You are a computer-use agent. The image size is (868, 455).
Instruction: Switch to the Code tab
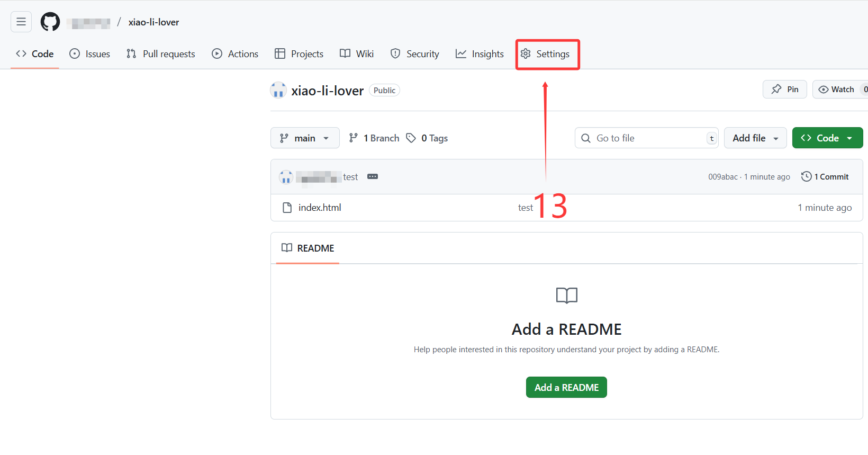pyautogui.click(x=35, y=53)
